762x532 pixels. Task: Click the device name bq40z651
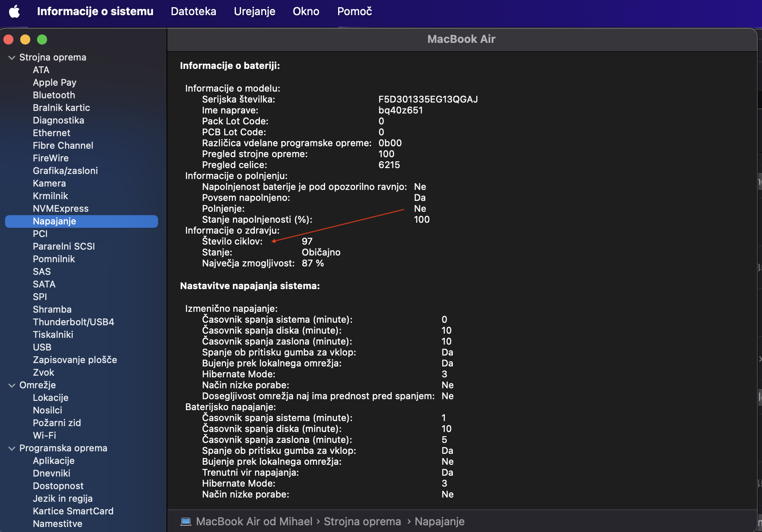pyautogui.click(x=401, y=110)
